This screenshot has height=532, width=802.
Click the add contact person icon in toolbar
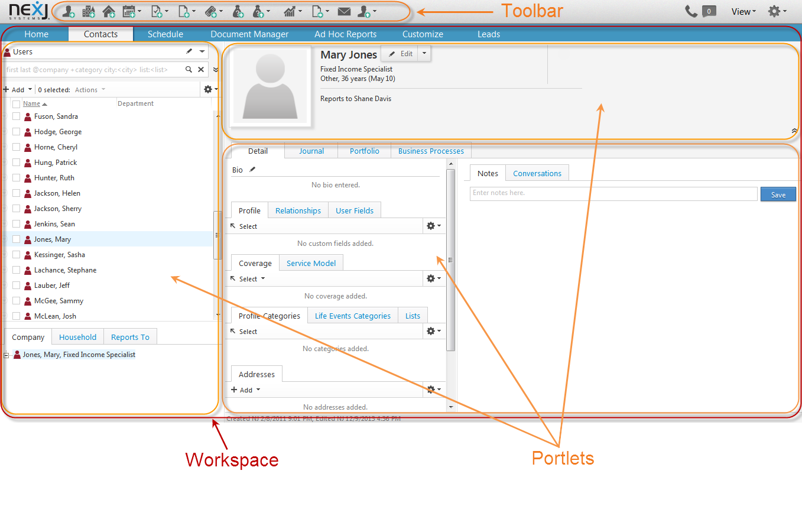69,11
